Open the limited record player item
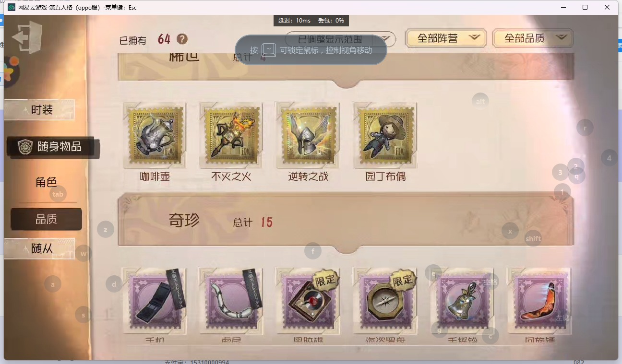The image size is (622, 364). click(x=308, y=301)
